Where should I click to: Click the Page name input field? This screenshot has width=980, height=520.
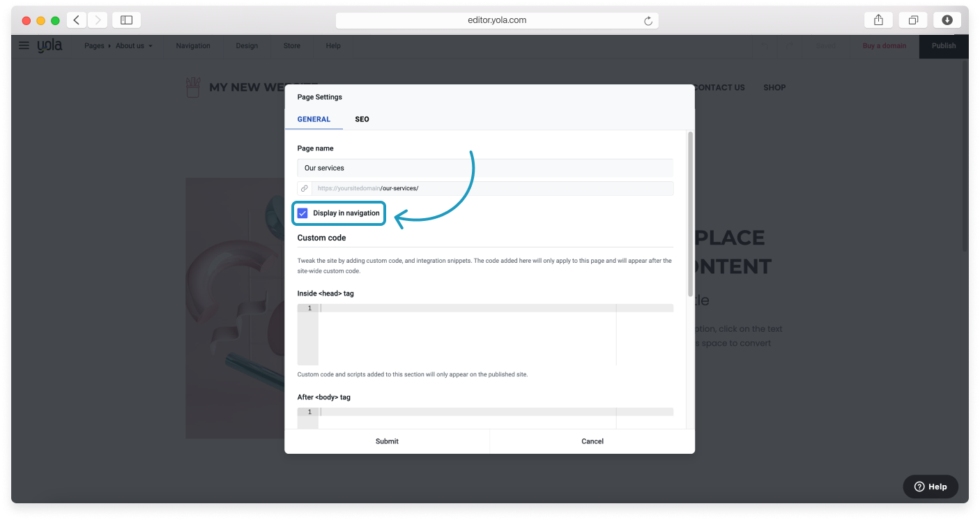coord(484,168)
